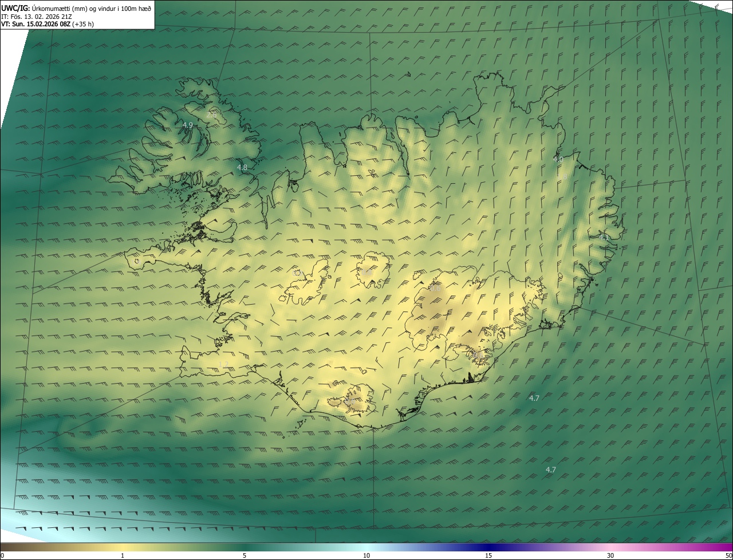The width and height of the screenshot is (733, 560).
Task: Click the 4.0 value in northeast Iceland
Action: tap(558, 159)
